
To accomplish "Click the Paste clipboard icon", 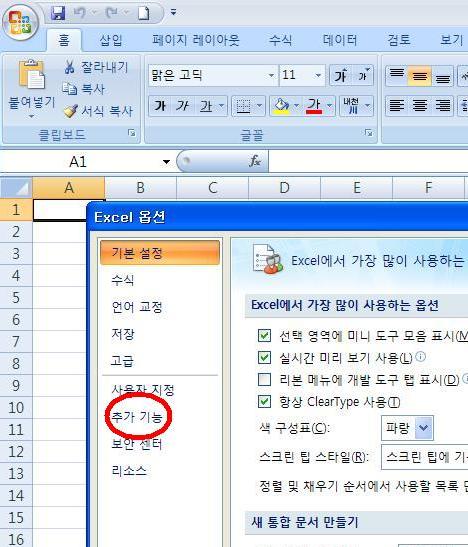I will pyautogui.click(x=32, y=74).
